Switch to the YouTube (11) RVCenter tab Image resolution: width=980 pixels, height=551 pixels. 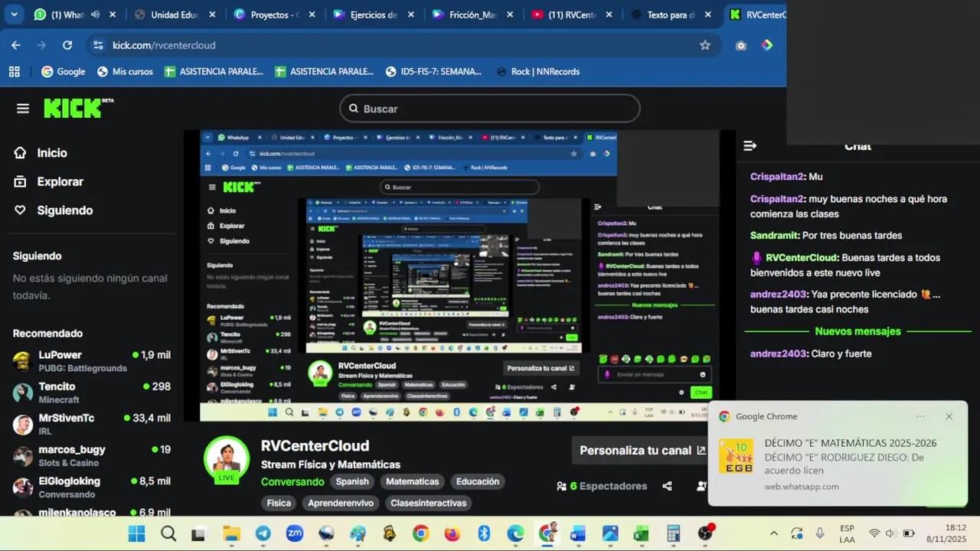(573, 15)
